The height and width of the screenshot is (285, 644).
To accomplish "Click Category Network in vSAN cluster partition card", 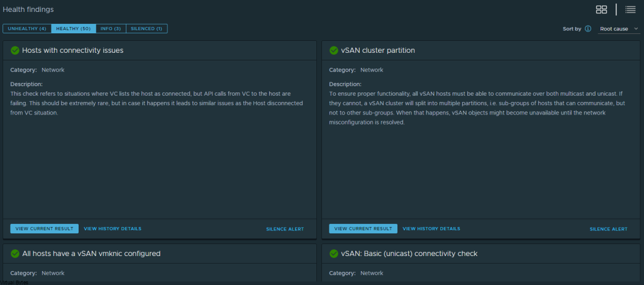I will point(356,70).
